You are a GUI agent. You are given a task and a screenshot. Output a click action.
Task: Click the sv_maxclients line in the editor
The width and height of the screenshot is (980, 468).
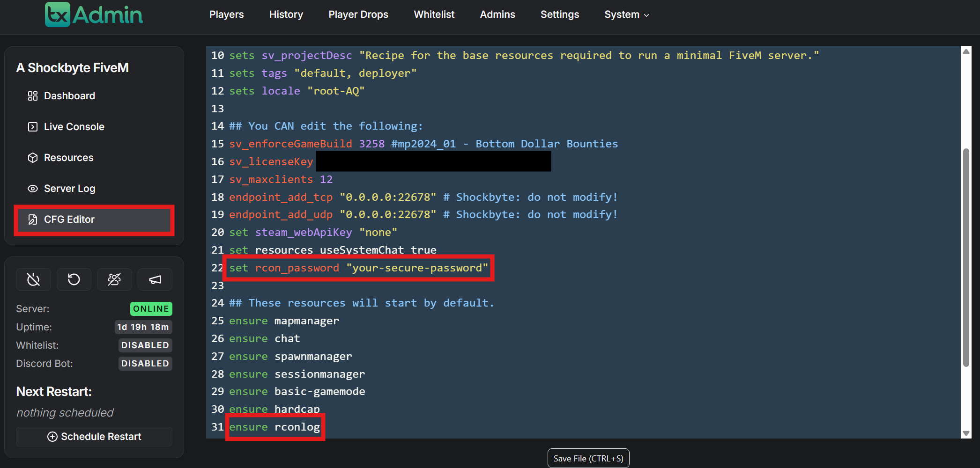[281, 180]
